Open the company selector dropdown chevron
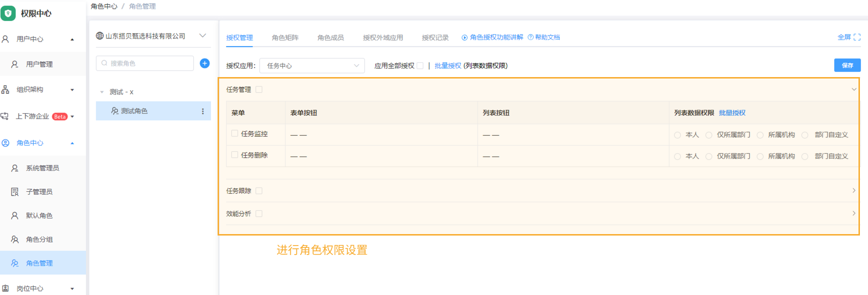The width and height of the screenshot is (868, 295). 203,36
